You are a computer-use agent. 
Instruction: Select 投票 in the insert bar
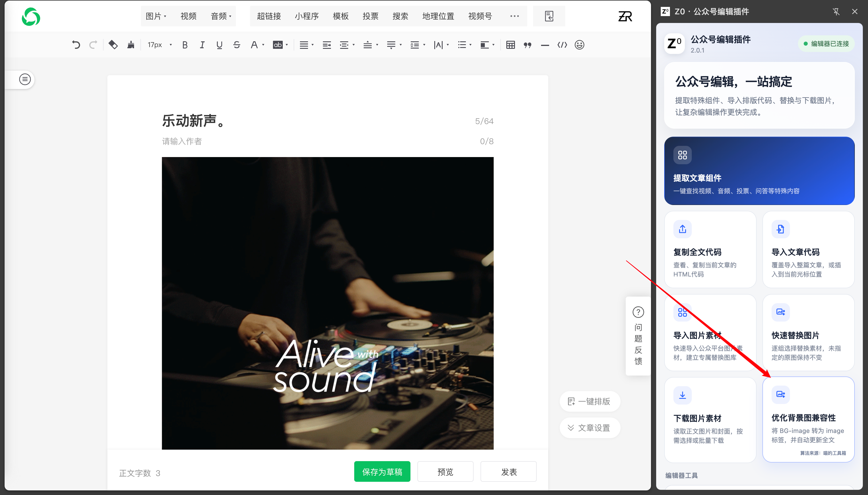click(x=371, y=16)
